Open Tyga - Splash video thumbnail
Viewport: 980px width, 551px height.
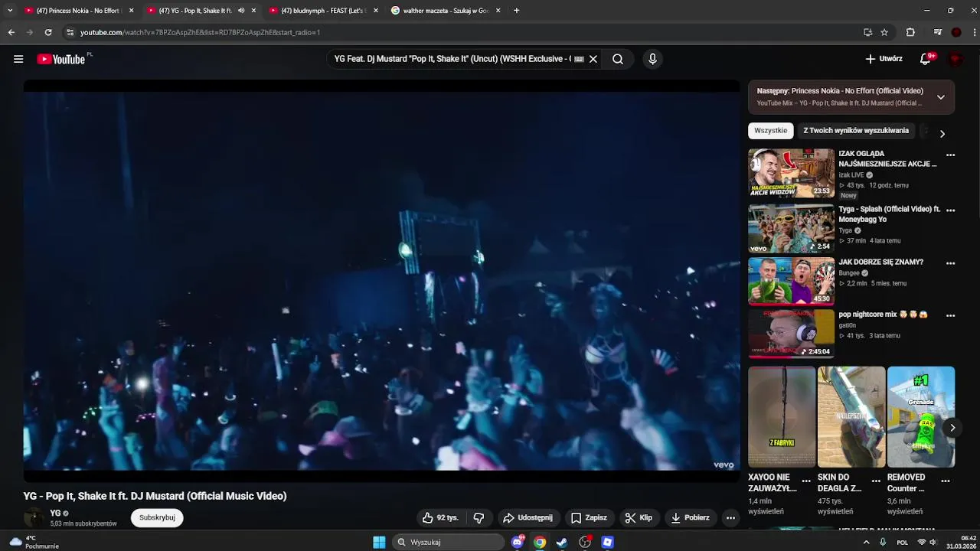[x=791, y=228]
